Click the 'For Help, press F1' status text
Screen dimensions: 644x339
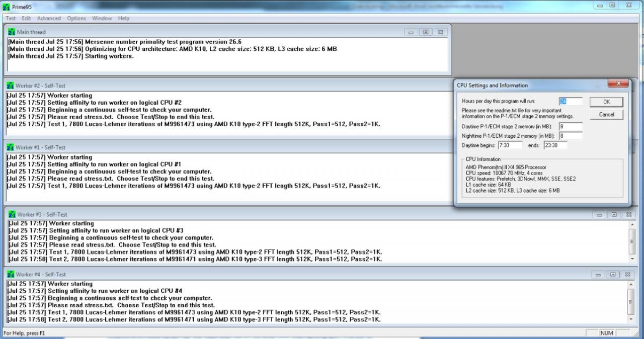tap(24, 333)
